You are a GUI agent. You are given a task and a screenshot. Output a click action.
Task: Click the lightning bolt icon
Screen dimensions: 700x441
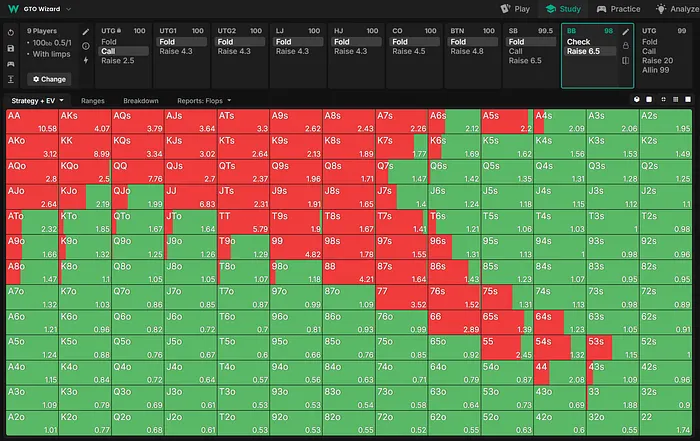click(x=84, y=60)
